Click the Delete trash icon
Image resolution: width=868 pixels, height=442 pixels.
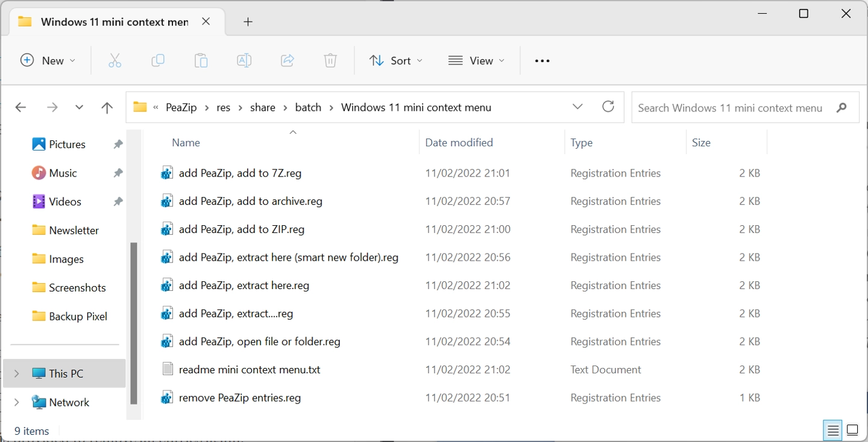[330, 60]
